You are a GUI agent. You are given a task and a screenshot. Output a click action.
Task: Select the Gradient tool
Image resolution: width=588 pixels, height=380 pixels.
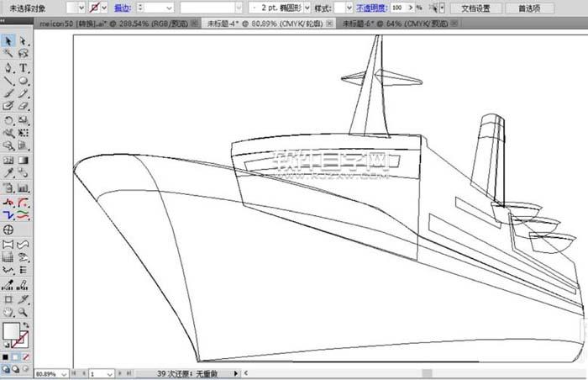click(x=24, y=161)
